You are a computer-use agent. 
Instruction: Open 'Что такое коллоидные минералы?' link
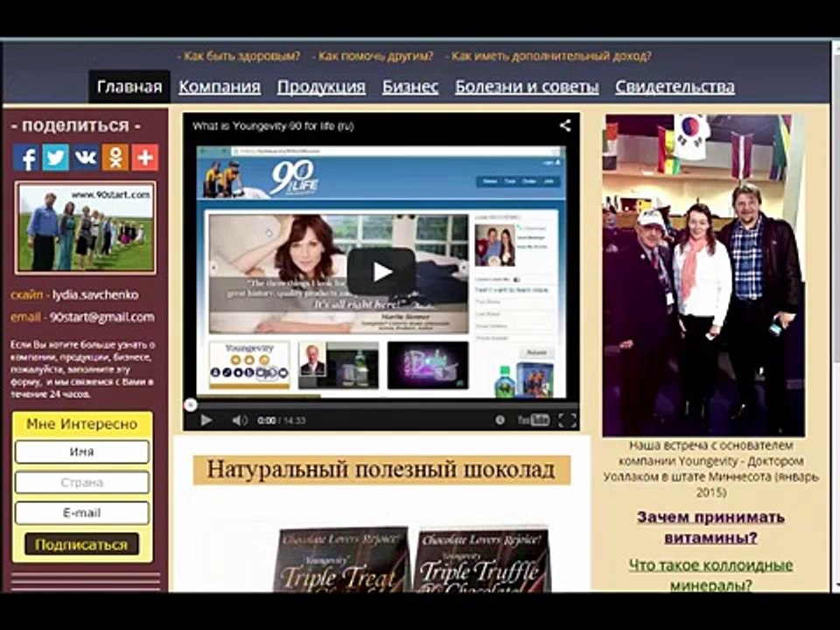[x=710, y=576]
